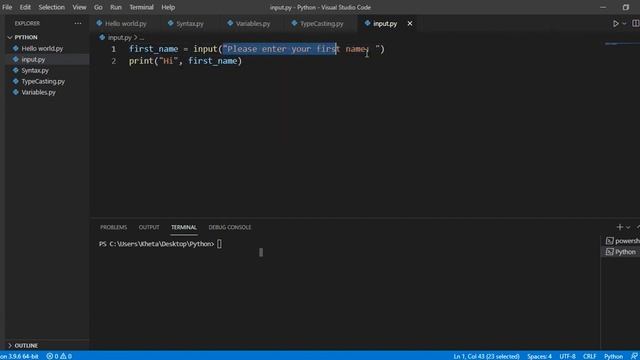Click the Python icon beside Variables.py in Explorer
The width and height of the screenshot is (640, 360).
point(16,92)
